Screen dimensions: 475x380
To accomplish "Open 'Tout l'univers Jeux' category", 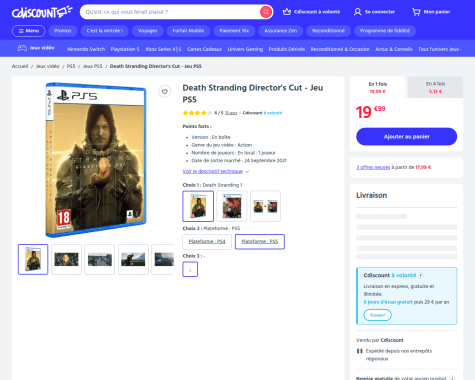I will coord(440,49).
